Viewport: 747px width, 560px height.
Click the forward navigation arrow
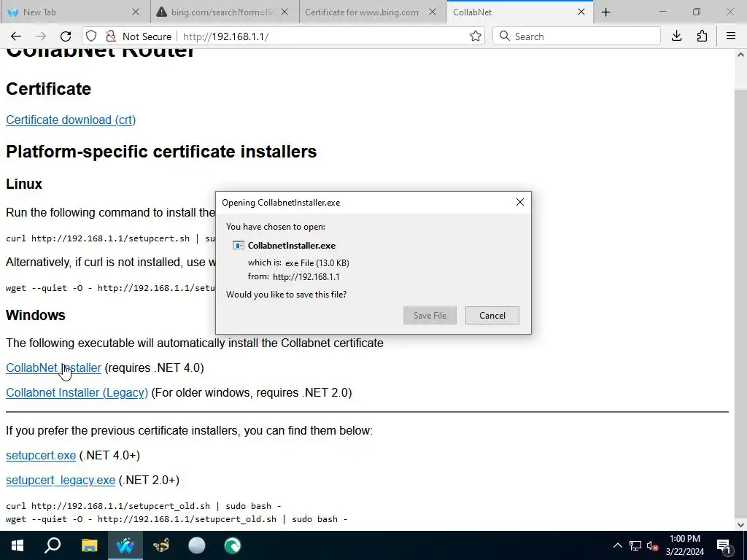tap(41, 36)
